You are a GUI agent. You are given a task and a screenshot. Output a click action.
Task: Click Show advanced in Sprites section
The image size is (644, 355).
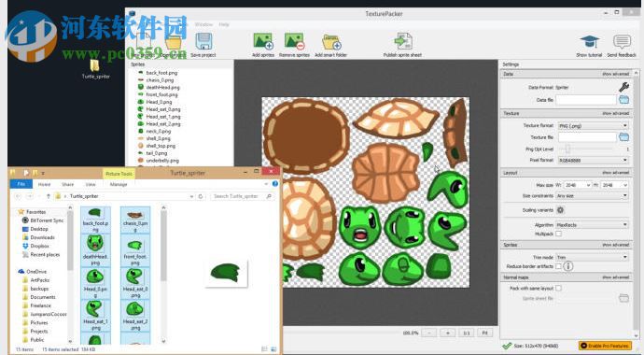pyautogui.click(x=616, y=245)
